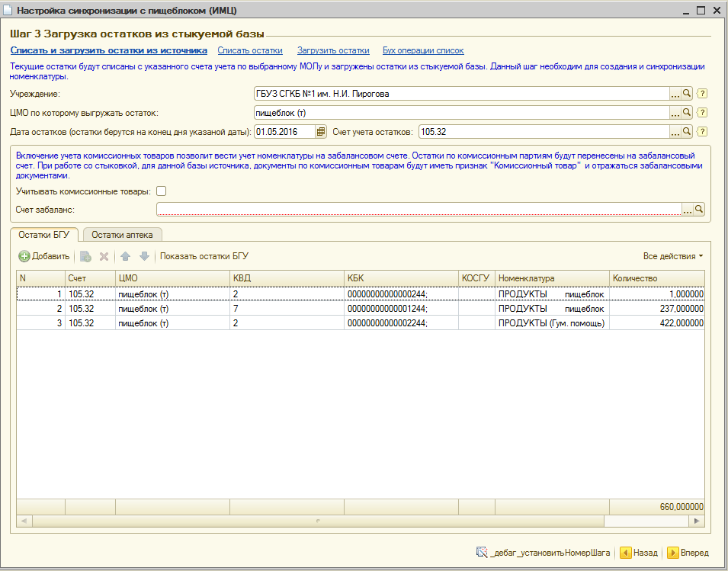Open the Все действия dropdown menu

coord(672,256)
